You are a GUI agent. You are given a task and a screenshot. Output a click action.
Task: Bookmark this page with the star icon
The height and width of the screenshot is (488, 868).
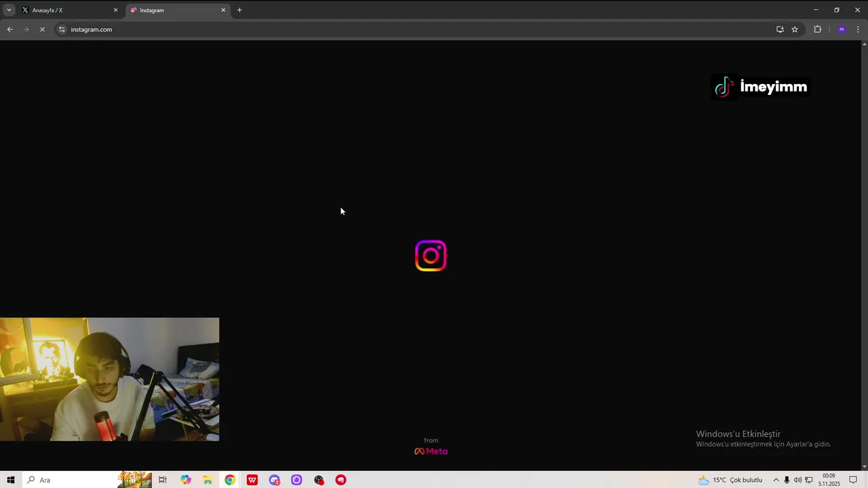(795, 29)
